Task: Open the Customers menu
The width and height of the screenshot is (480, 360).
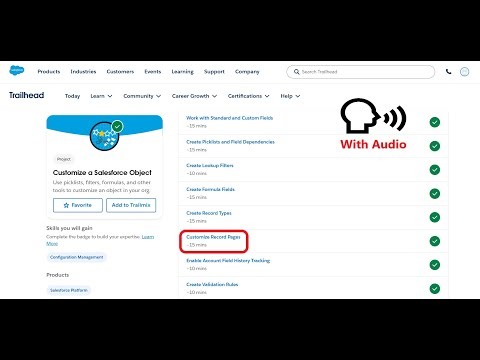Action: (120, 71)
